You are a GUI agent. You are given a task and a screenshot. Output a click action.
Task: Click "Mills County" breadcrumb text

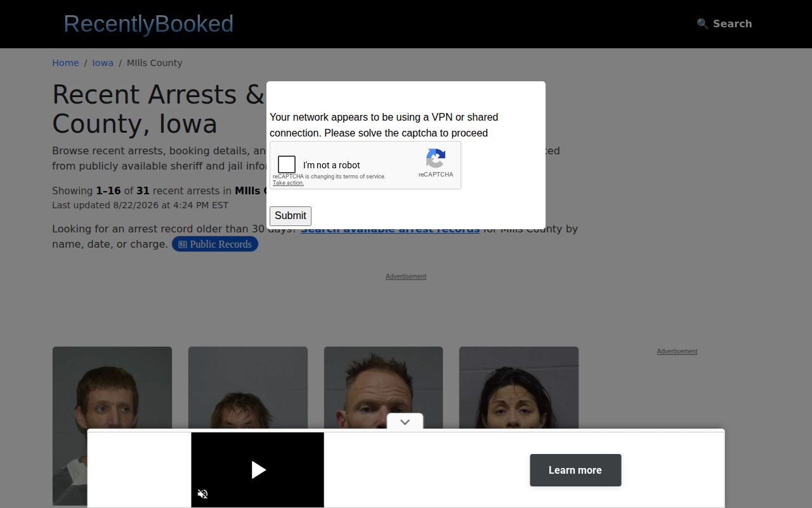click(x=154, y=63)
